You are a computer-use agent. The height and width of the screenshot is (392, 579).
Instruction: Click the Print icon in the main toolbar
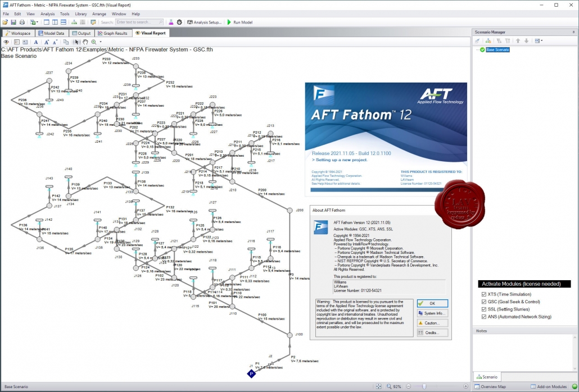[22, 22]
